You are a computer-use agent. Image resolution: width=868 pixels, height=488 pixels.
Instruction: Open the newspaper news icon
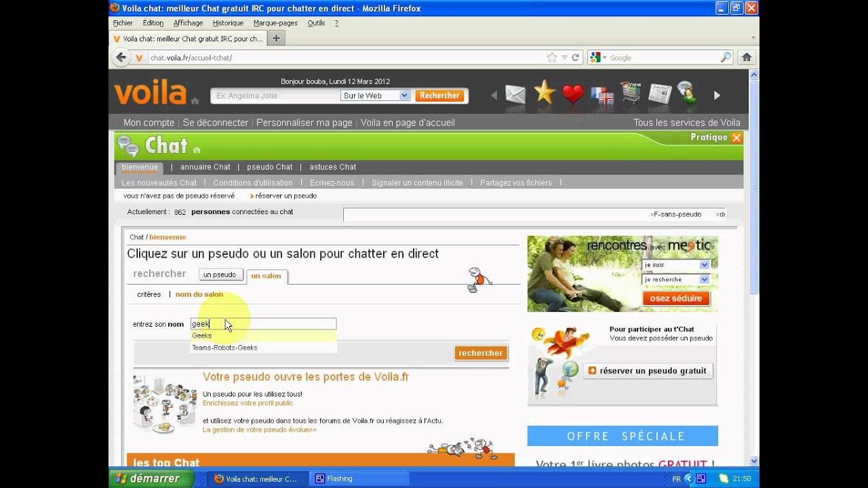(x=660, y=94)
